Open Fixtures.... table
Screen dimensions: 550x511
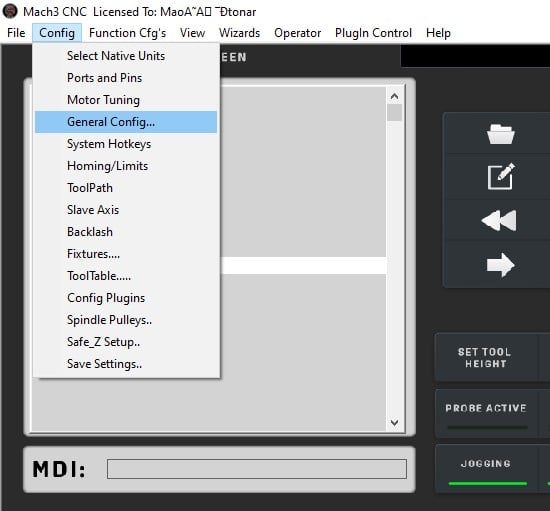click(126, 254)
